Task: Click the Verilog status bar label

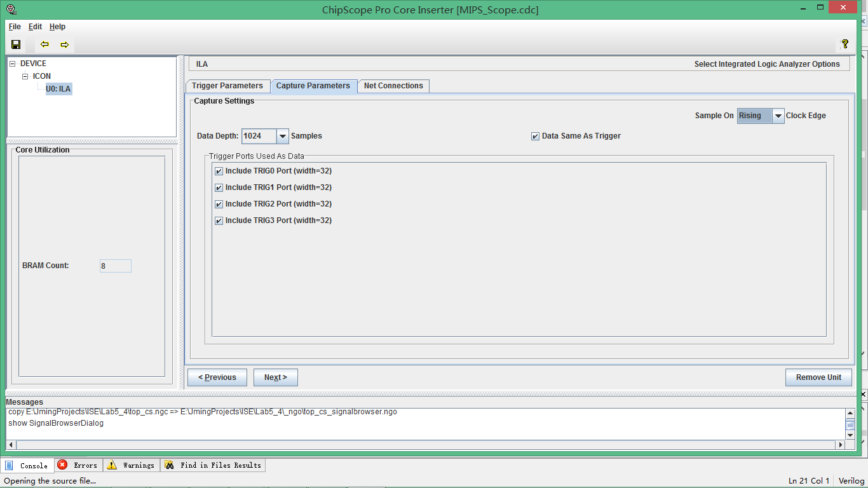Action: point(851,481)
